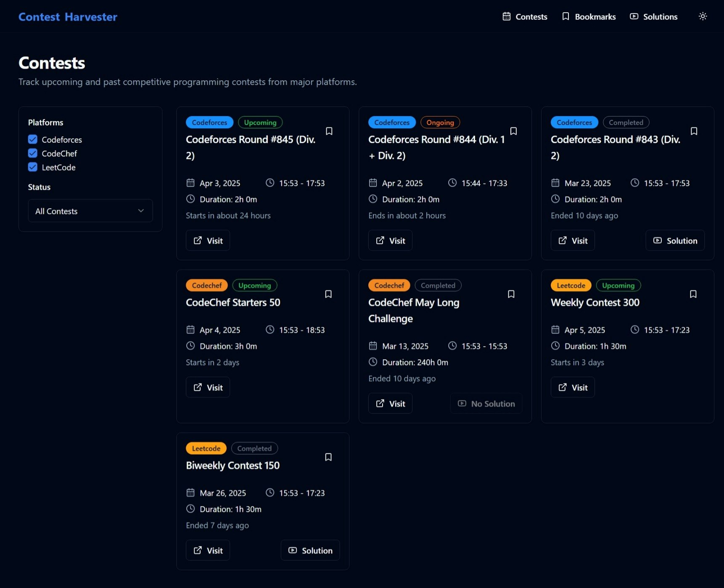Viewport: 724px width, 588px height.
Task: Visit CodeChef May Long Challenge page
Action: [x=391, y=404]
